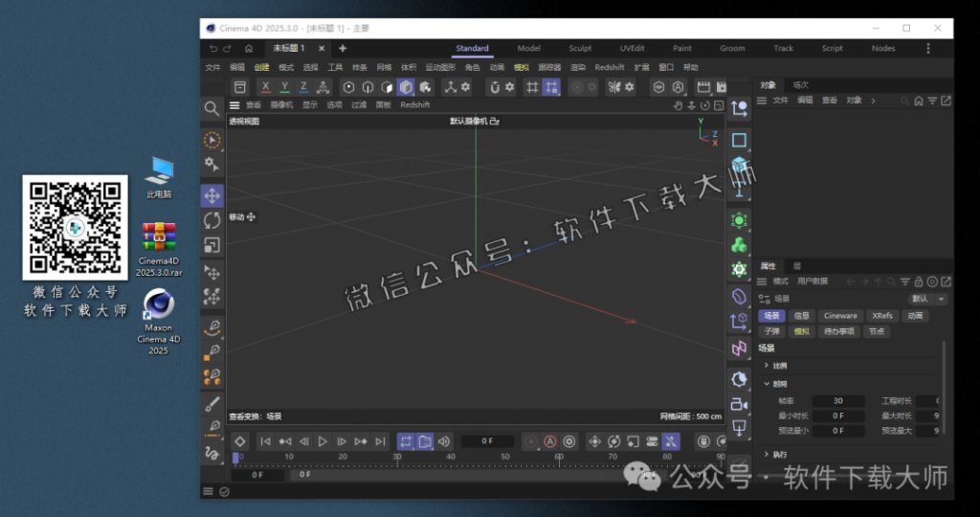Select the highlighted Model mode cube icon
980x517 pixels.
pos(406,87)
